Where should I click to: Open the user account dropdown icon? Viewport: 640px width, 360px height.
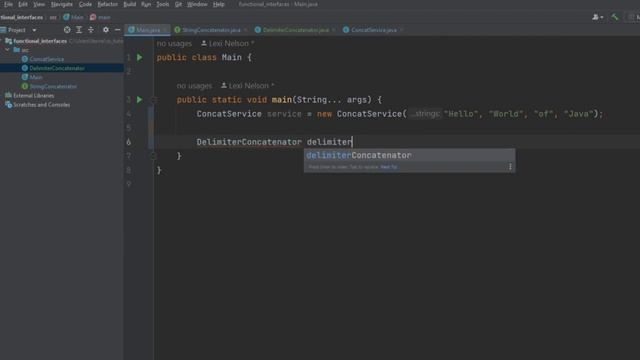tap(598, 17)
